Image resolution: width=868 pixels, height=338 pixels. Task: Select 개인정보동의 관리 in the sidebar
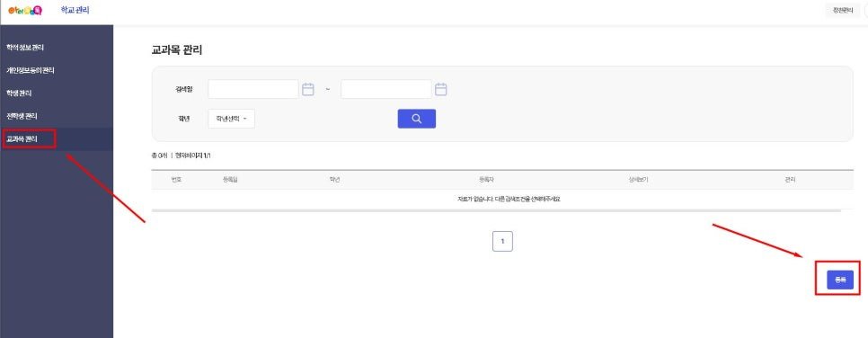tap(30, 70)
